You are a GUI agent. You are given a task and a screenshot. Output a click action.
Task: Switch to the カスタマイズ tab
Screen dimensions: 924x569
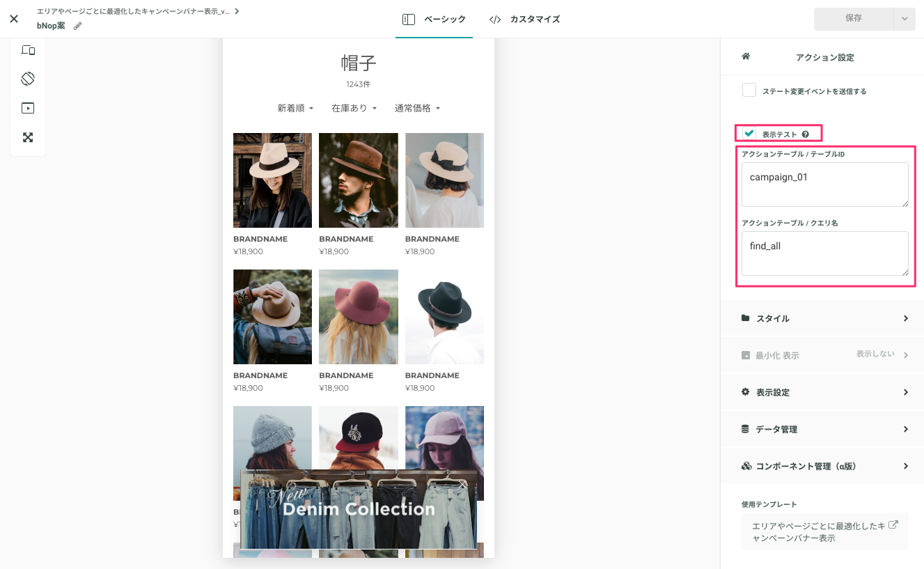click(x=525, y=20)
